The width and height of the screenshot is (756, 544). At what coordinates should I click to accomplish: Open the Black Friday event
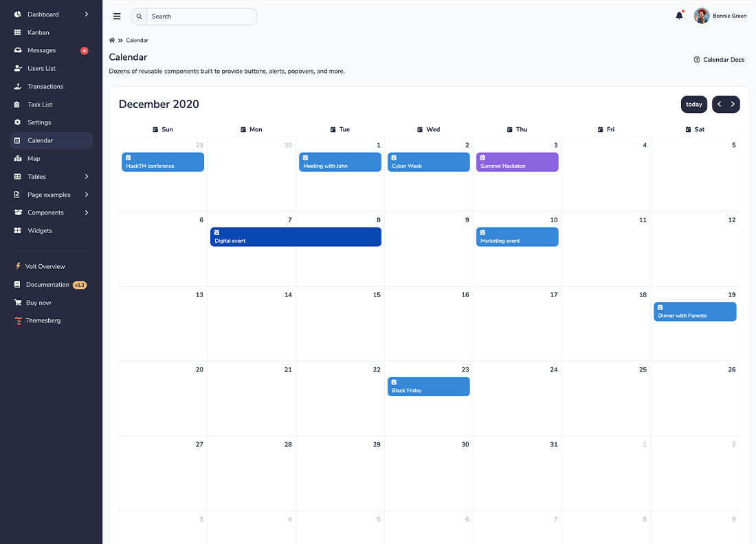pos(429,387)
